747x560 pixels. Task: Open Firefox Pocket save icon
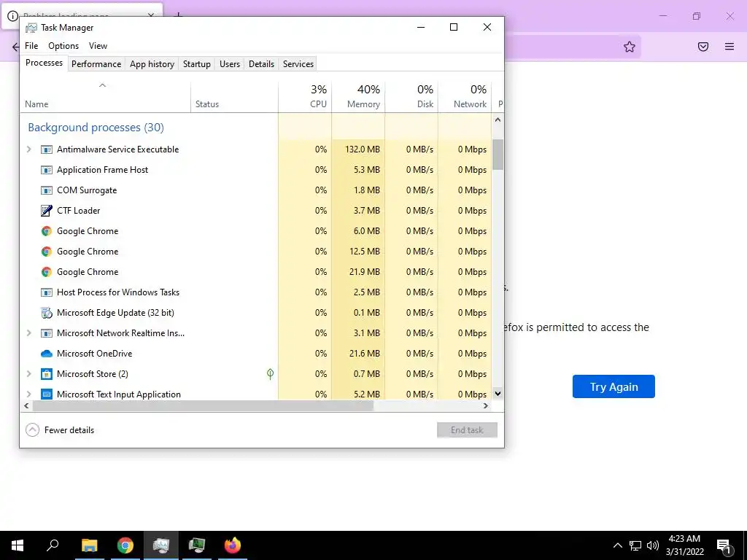point(703,47)
